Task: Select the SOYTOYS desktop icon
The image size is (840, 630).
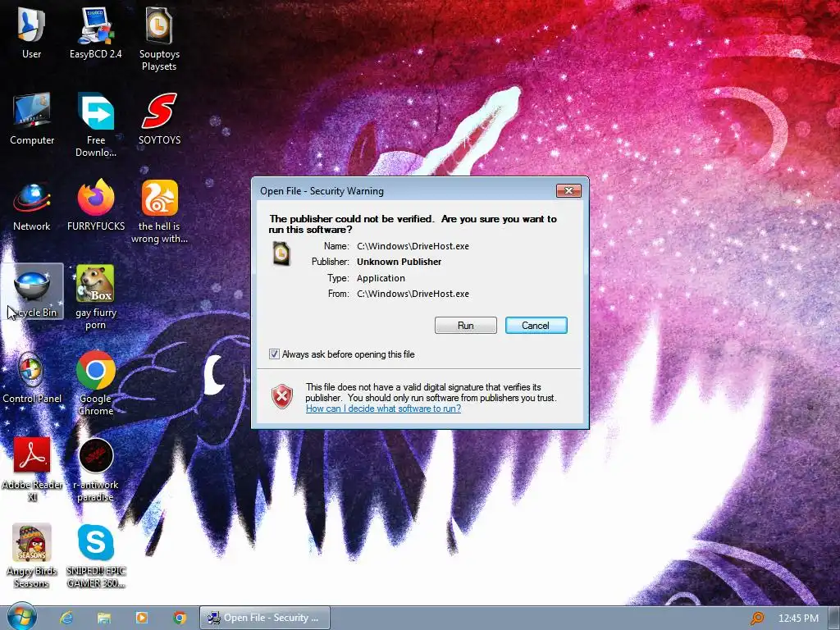Action: click(x=159, y=119)
